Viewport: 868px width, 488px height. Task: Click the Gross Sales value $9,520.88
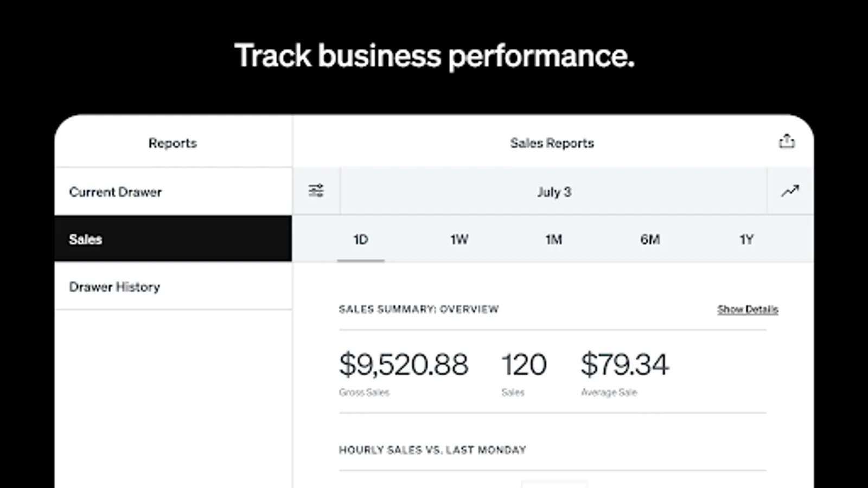point(404,364)
